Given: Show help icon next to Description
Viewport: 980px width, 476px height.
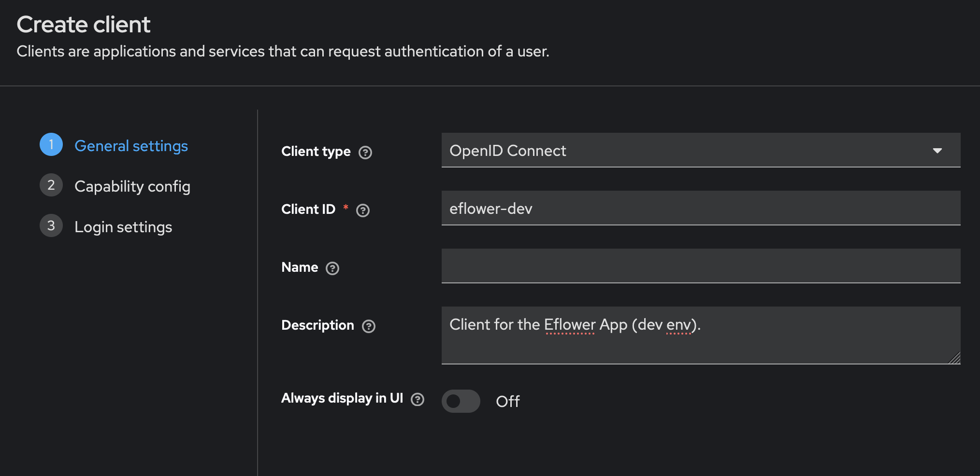Looking at the screenshot, I should coord(369,326).
